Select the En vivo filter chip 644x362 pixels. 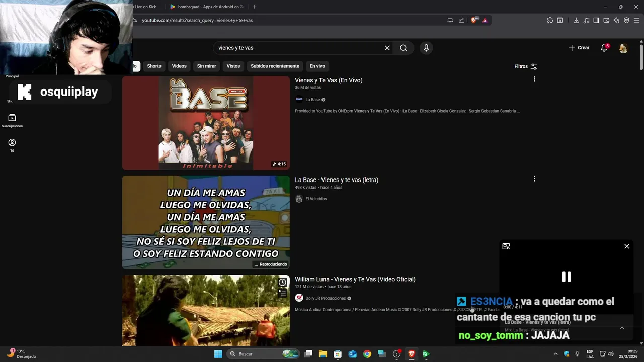[x=317, y=66]
